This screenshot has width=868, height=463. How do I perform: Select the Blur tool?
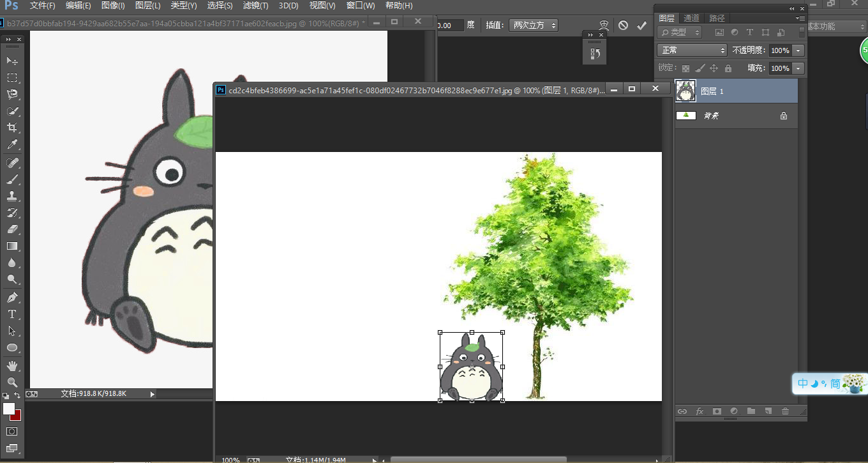12,262
